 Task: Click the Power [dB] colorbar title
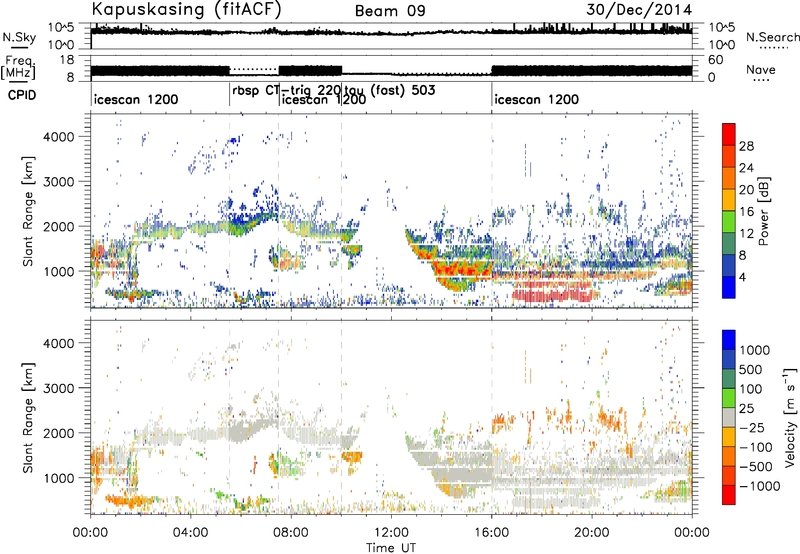click(x=763, y=211)
